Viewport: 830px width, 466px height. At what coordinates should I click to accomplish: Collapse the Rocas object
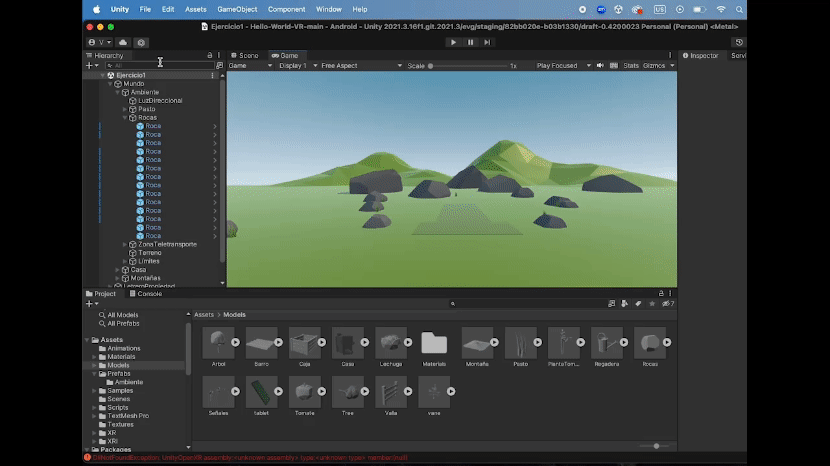tap(125, 118)
